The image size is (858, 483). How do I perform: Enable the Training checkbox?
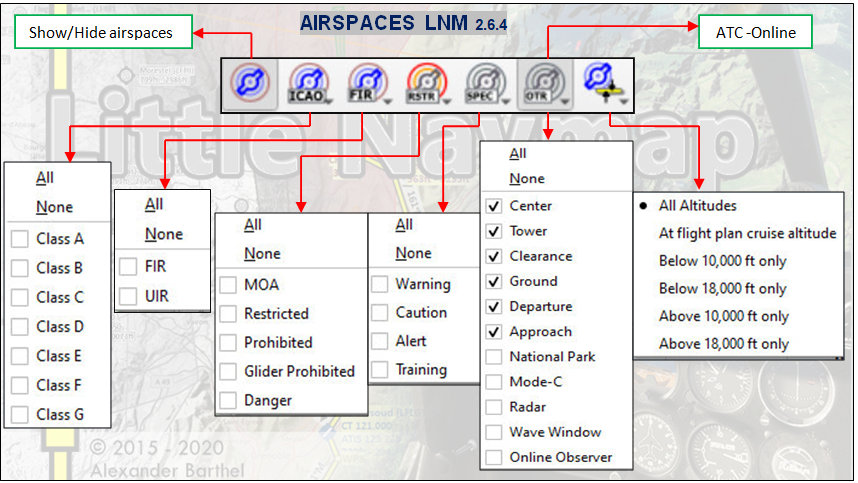click(379, 370)
